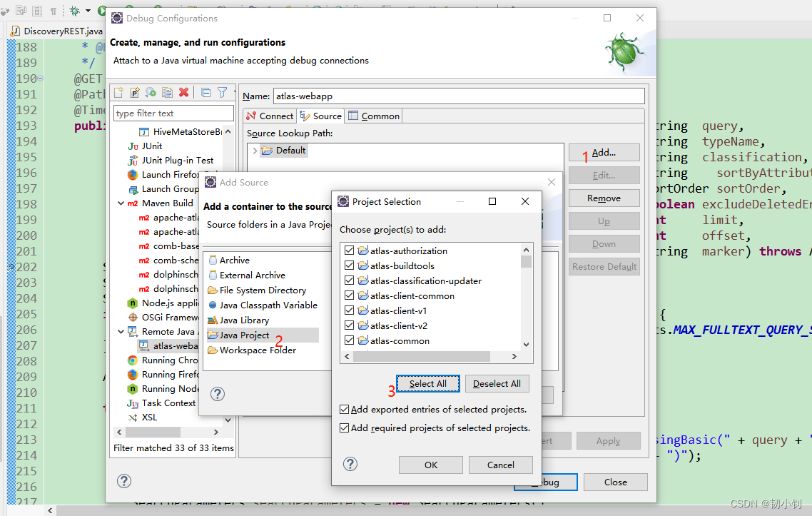Screen dimensions: 812x516
Task: Click project list horizontal scrollbar right arrow
Action: (514, 356)
